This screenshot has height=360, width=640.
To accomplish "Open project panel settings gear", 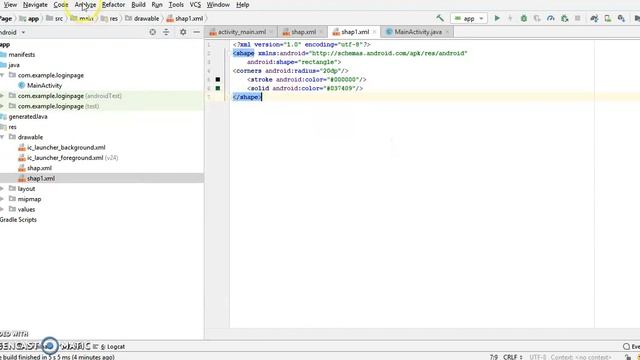I will coord(183,32).
